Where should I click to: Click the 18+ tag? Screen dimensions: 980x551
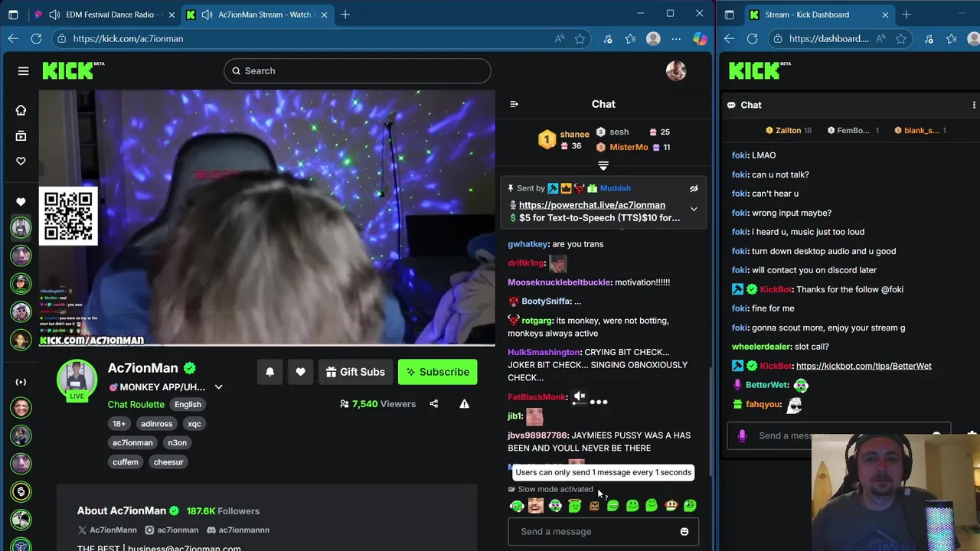pyautogui.click(x=119, y=423)
